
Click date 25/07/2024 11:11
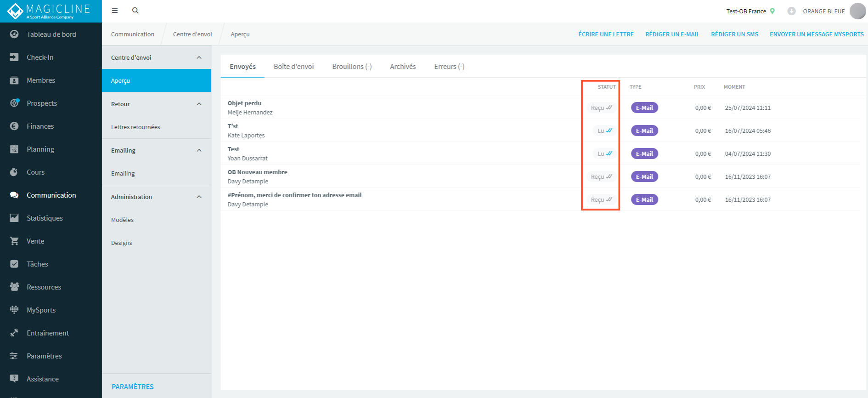click(748, 108)
